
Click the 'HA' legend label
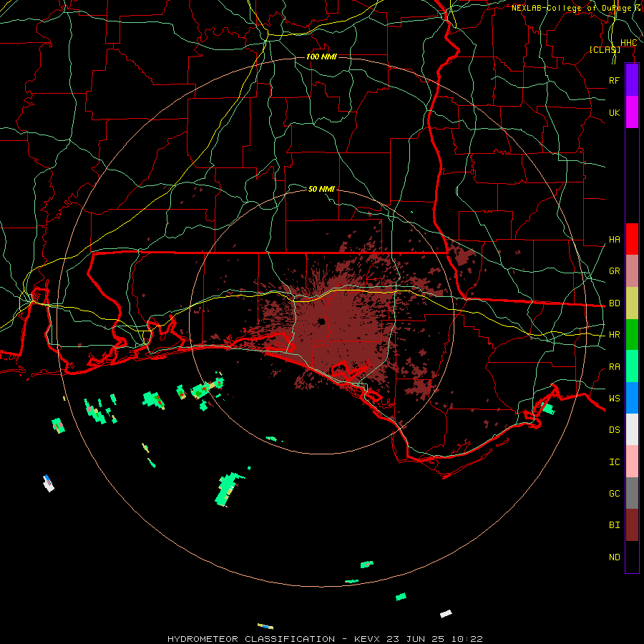coord(614,240)
